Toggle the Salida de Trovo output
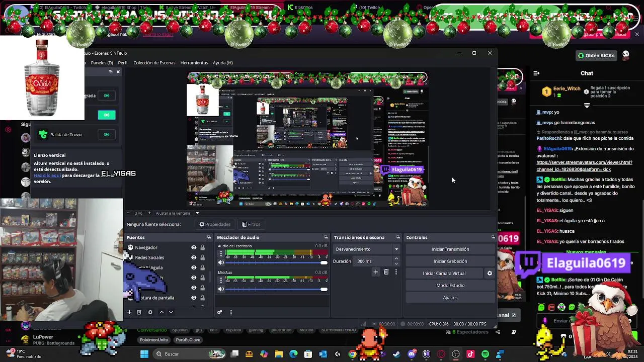644x362 pixels. [x=107, y=134]
